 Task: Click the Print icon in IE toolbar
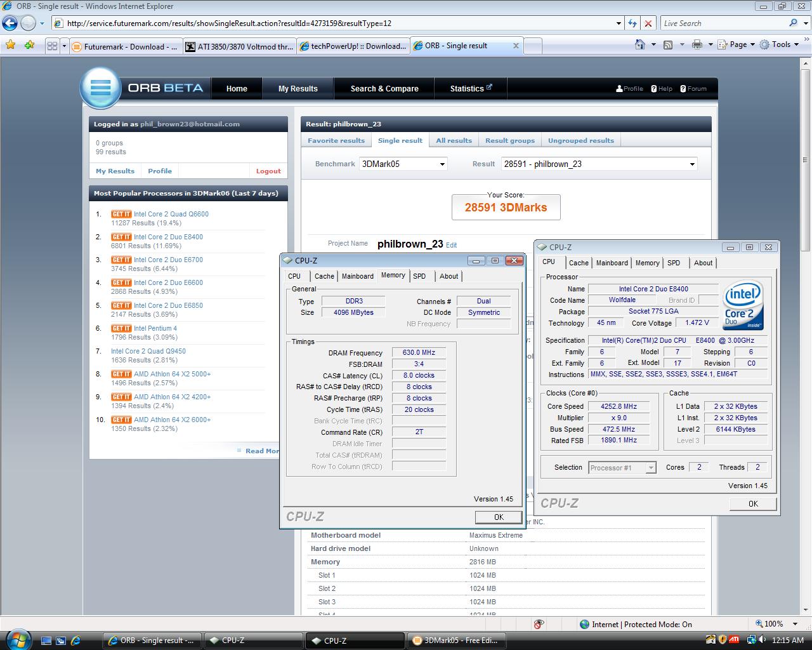tap(697, 44)
